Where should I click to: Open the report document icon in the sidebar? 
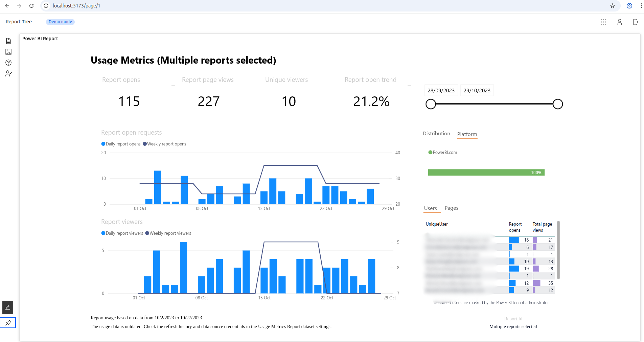[x=8, y=41]
